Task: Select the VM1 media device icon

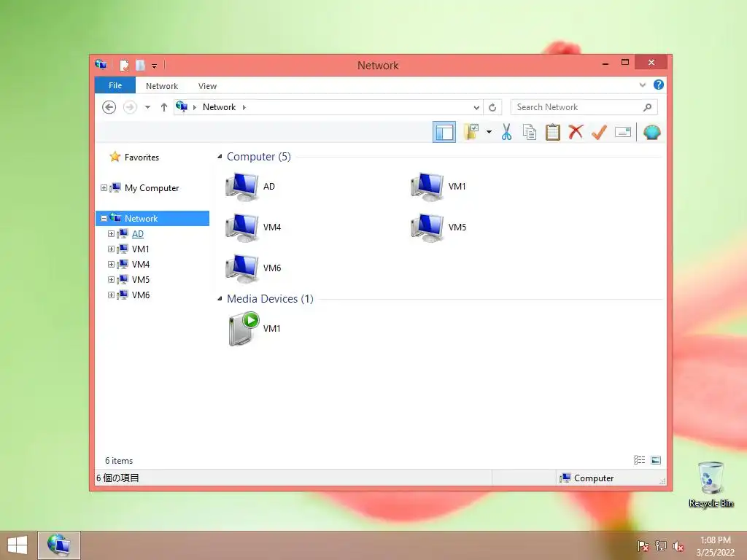Action: coord(244,329)
